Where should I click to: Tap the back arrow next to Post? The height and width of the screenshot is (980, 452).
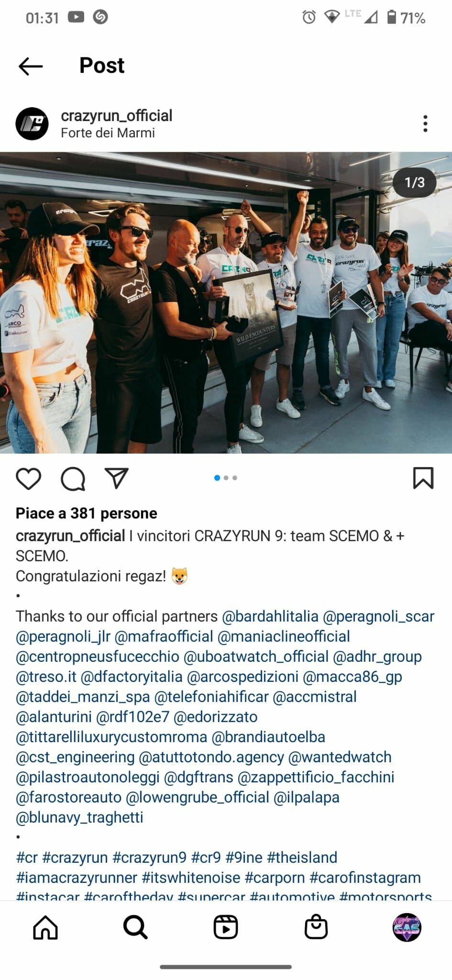31,66
